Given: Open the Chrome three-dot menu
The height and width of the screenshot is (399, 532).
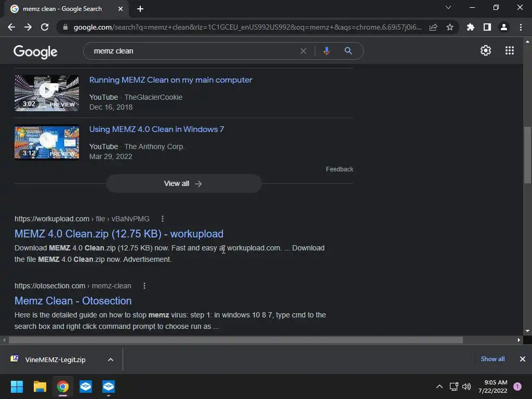Looking at the screenshot, I should click(x=521, y=27).
